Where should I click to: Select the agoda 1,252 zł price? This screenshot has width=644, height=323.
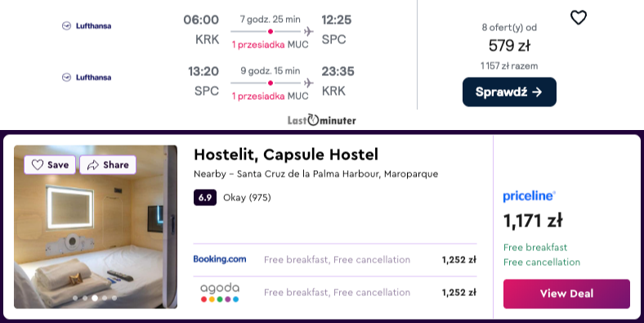pyautogui.click(x=458, y=293)
